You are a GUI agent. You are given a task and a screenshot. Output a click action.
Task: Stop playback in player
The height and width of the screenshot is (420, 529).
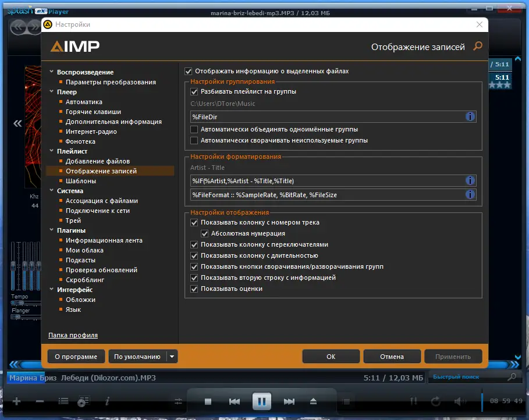(208, 401)
